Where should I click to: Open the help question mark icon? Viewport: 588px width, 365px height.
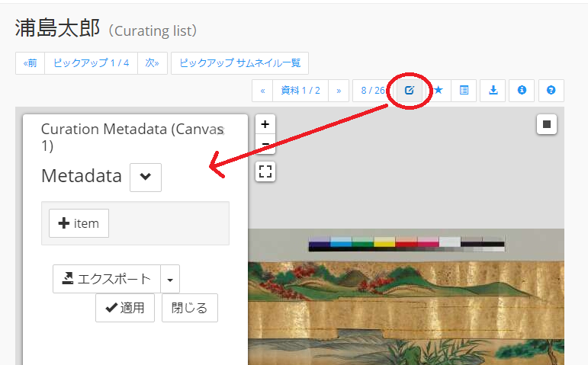pyautogui.click(x=551, y=91)
